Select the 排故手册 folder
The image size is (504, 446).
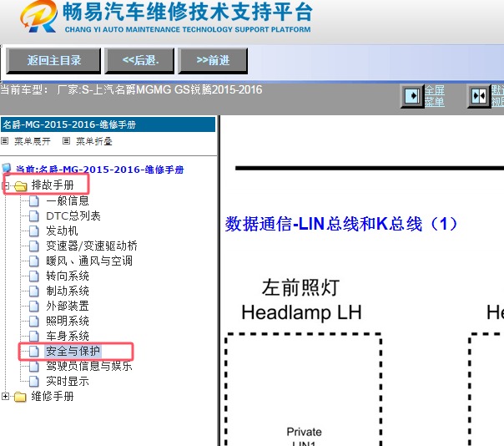[x=53, y=185]
